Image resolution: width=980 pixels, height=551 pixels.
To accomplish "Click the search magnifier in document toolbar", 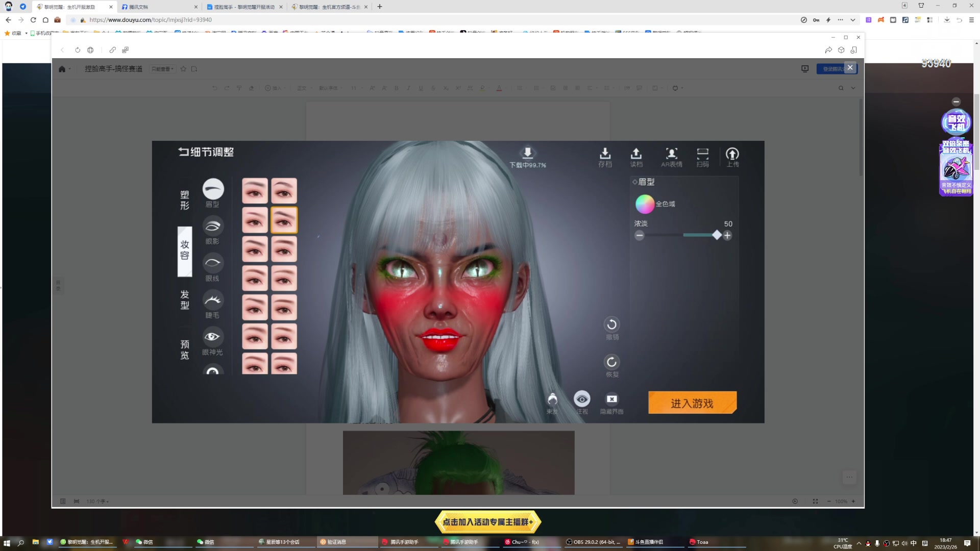I will pyautogui.click(x=841, y=88).
